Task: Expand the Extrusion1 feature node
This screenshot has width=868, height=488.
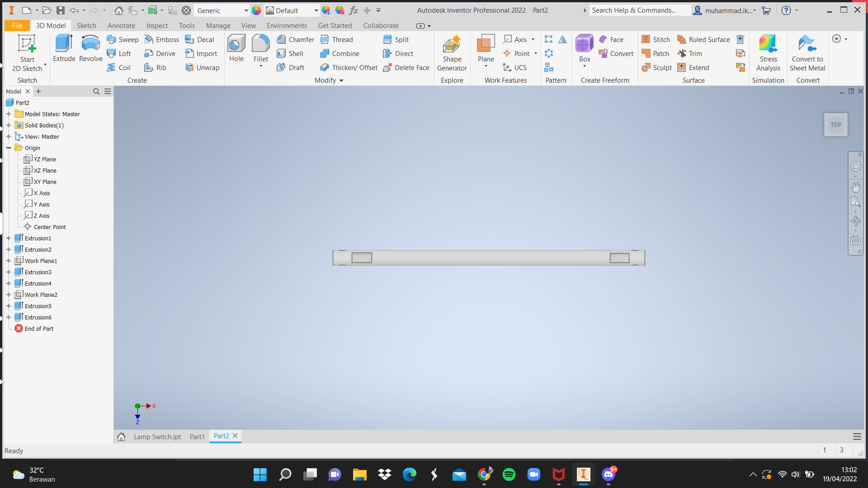Action: [9, 238]
